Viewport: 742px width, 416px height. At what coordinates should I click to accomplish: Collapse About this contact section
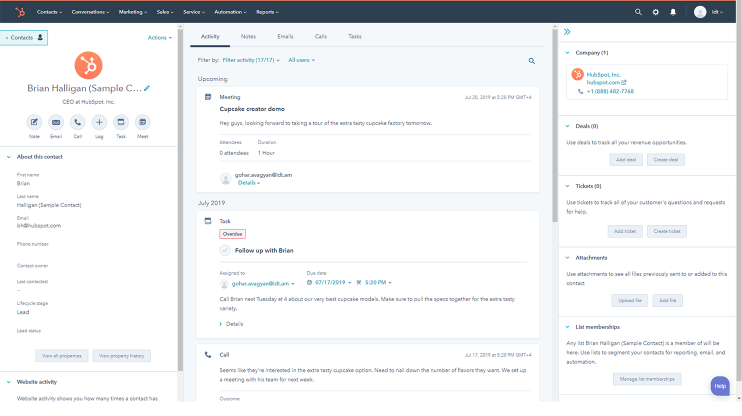click(x=9, y=157)
